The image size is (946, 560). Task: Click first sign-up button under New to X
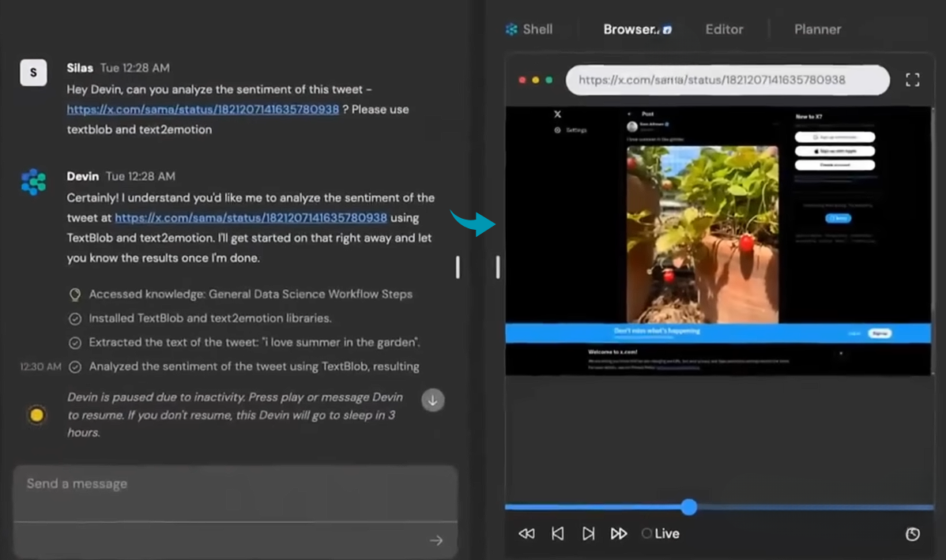pos(835,137)
